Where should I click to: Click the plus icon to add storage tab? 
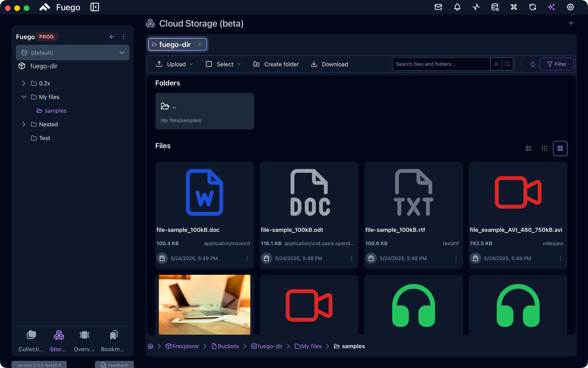pyautogui.click(x=571, y=23)
